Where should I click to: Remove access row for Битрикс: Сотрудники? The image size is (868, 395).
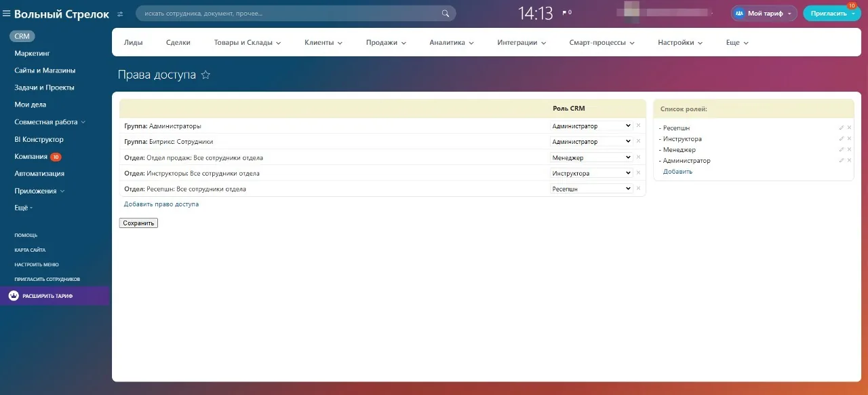coord(638,141)
